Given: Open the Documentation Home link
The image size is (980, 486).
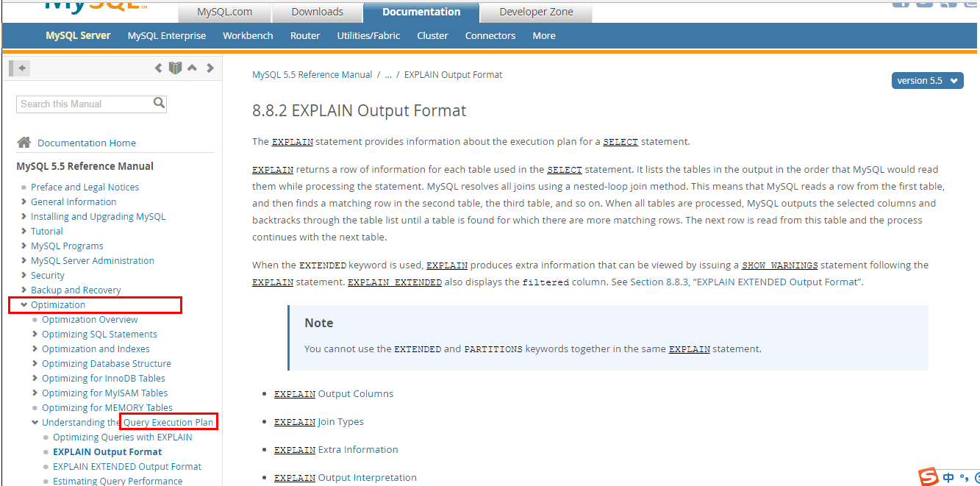Looking at the screenshot, I should point(87,143).
